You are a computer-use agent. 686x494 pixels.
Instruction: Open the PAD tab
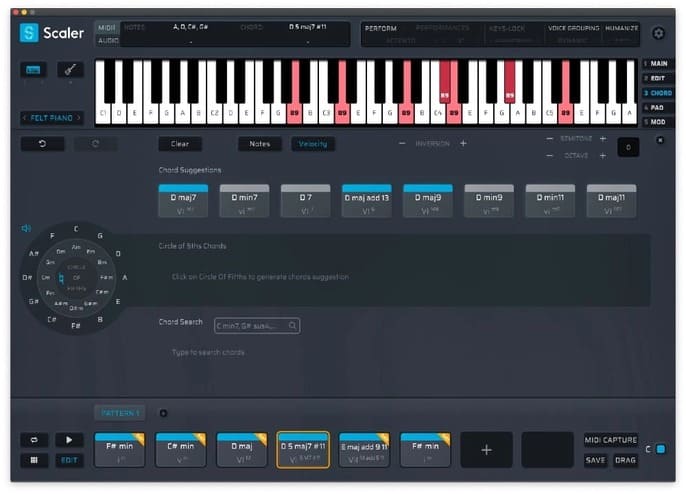[x=657, y=107]
